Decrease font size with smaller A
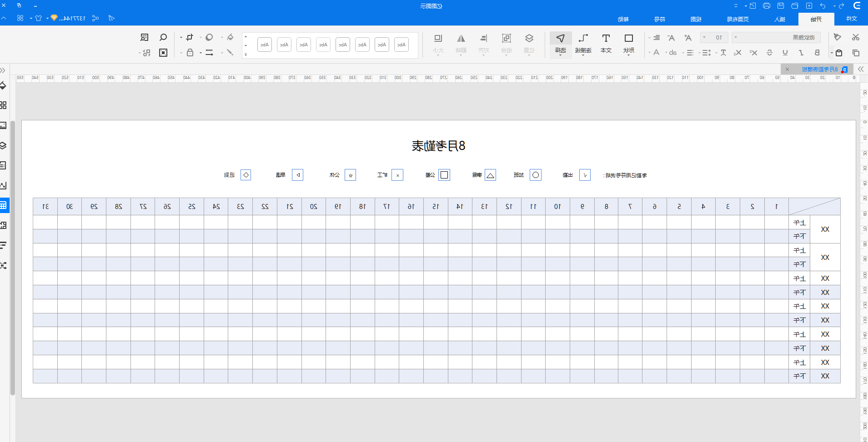Screen dimensions: 868x442 [x=671, y=38]
